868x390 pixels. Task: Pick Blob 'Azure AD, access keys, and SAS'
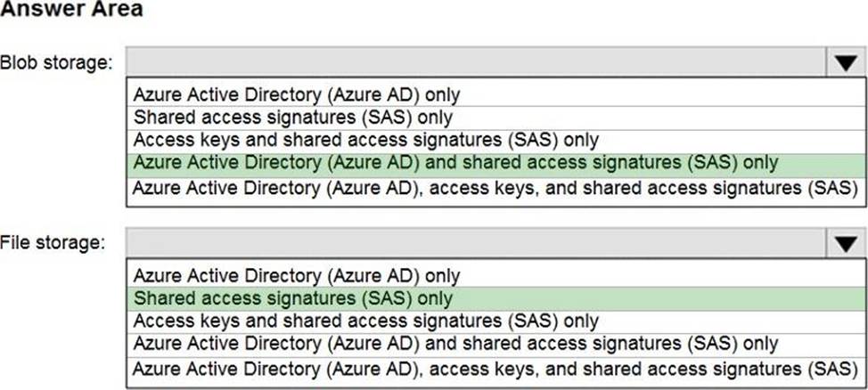tap(495, 188)
